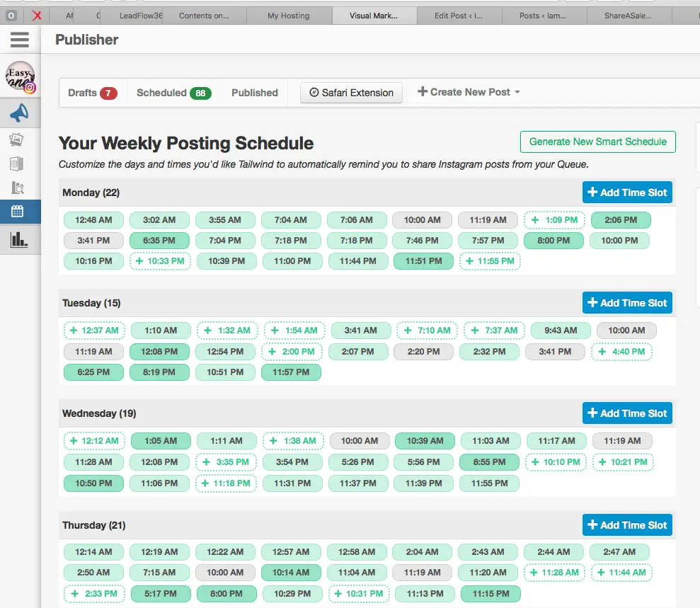Click the Easy account avatar with Instagram badge
The image size is (700, 608).
coord(21,76)
